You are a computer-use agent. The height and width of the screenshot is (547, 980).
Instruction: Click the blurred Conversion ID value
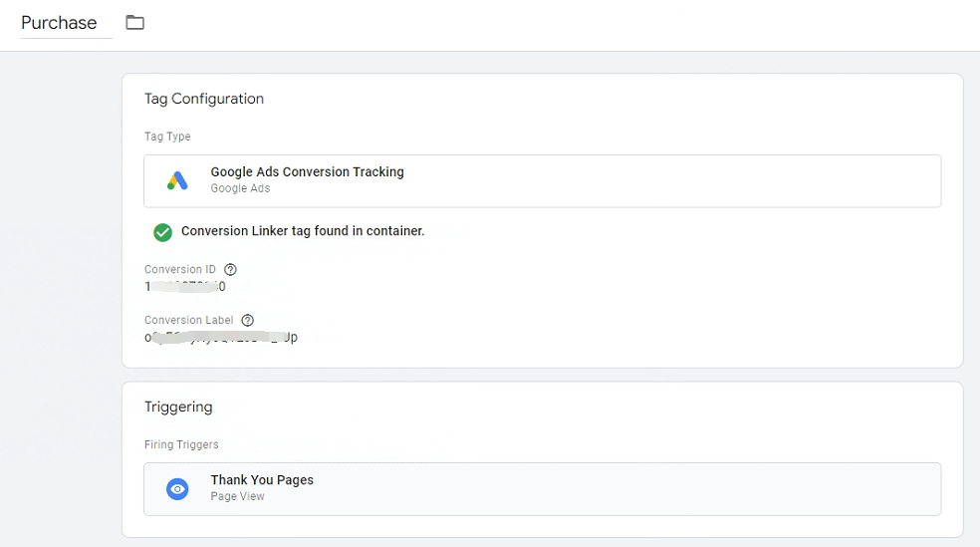185,286
